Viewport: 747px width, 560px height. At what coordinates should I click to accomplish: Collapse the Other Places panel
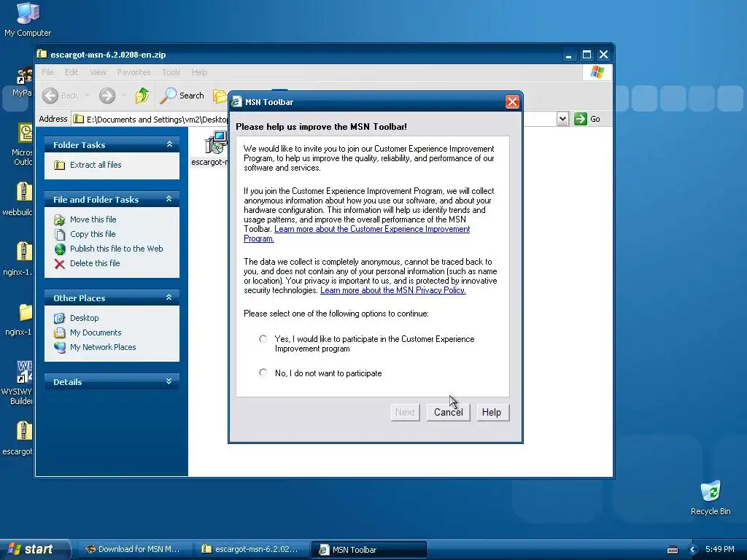[x=169, y=297]
